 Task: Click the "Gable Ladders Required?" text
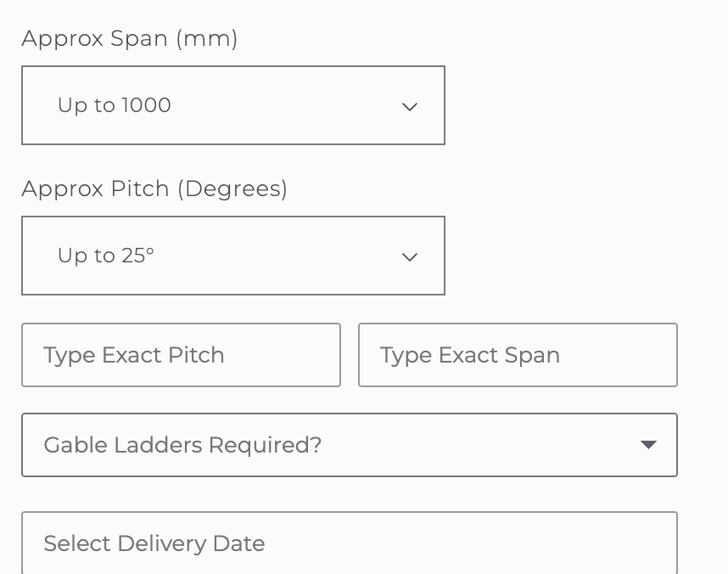point(182,445)
